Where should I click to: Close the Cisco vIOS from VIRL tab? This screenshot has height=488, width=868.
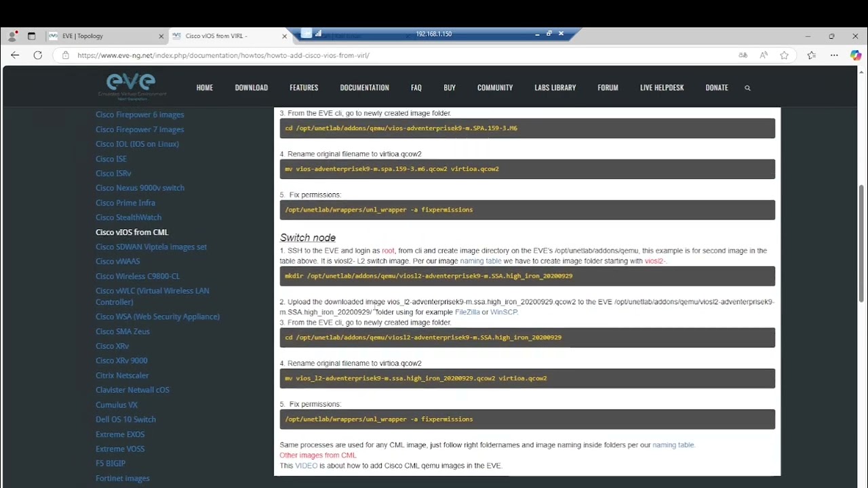(284, 36)
